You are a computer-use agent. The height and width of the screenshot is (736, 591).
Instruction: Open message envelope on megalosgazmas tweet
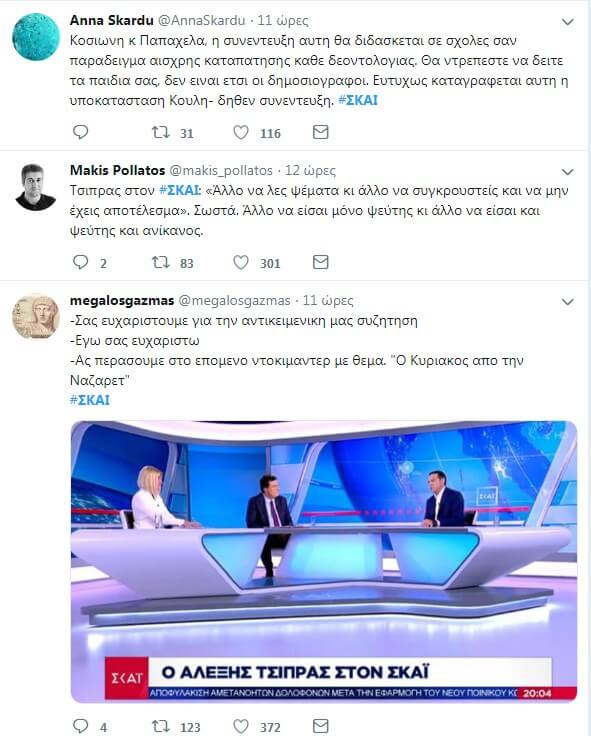[321, 726]
